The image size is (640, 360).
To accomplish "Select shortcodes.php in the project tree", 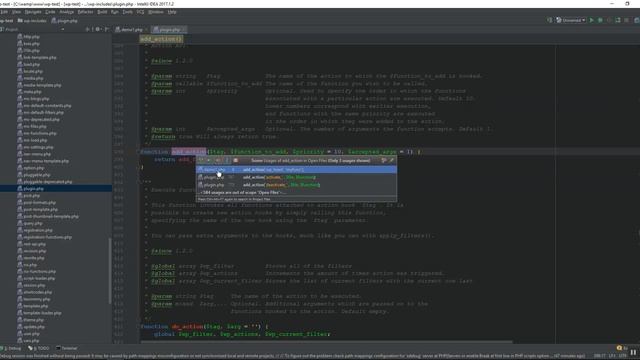I will point(35,292).
